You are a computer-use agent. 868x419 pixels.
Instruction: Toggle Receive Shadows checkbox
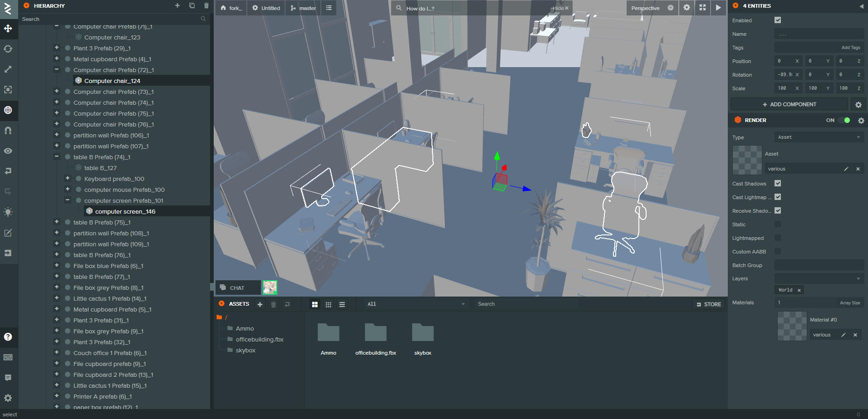(x=778, y=210)
